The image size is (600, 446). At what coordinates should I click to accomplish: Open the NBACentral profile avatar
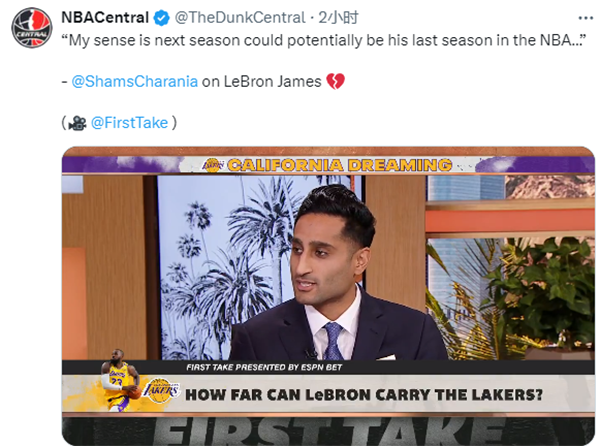(31, 28)
